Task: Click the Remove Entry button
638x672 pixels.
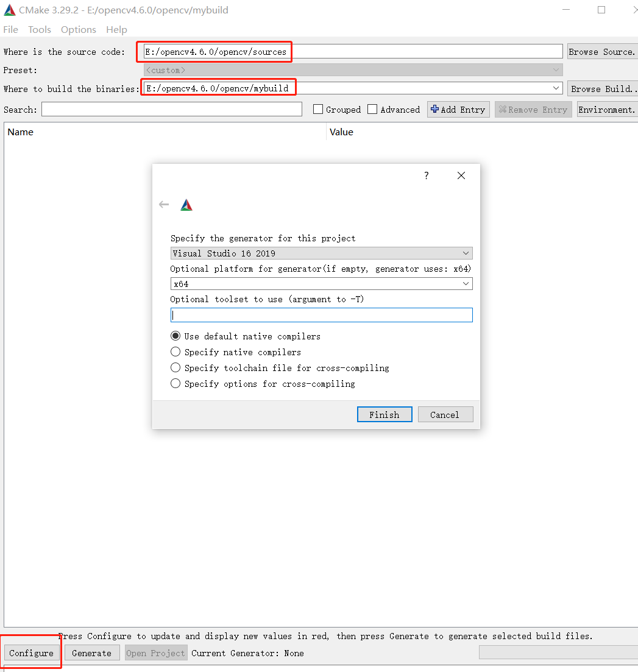Action: pos(533,110)
